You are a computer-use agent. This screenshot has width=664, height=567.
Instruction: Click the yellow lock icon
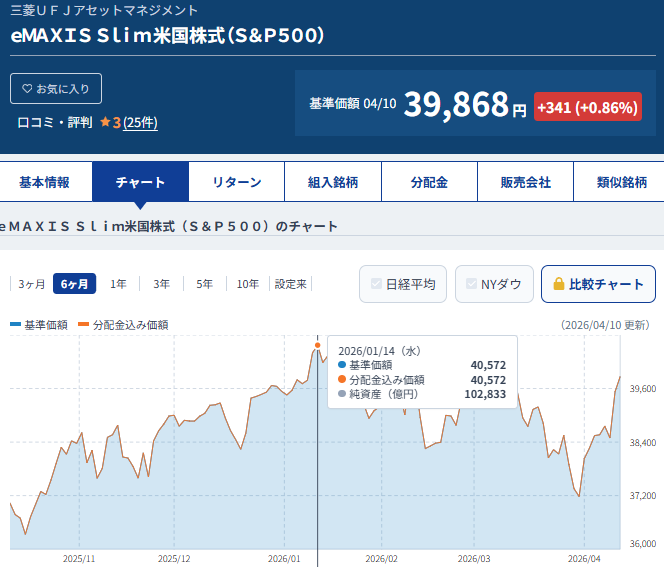[x=559, y=284]
